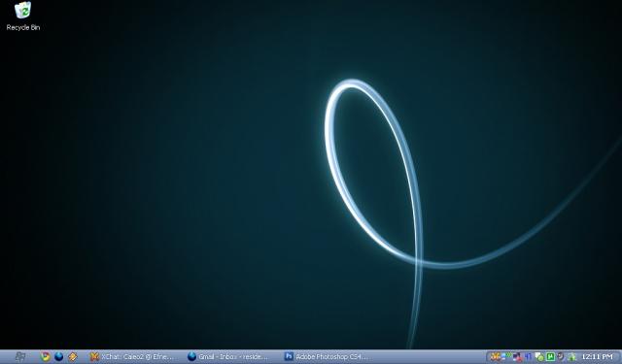Click the green download arrow tray icon
The width and height of the screenshot is (622, 364).
tap(571, 357)
